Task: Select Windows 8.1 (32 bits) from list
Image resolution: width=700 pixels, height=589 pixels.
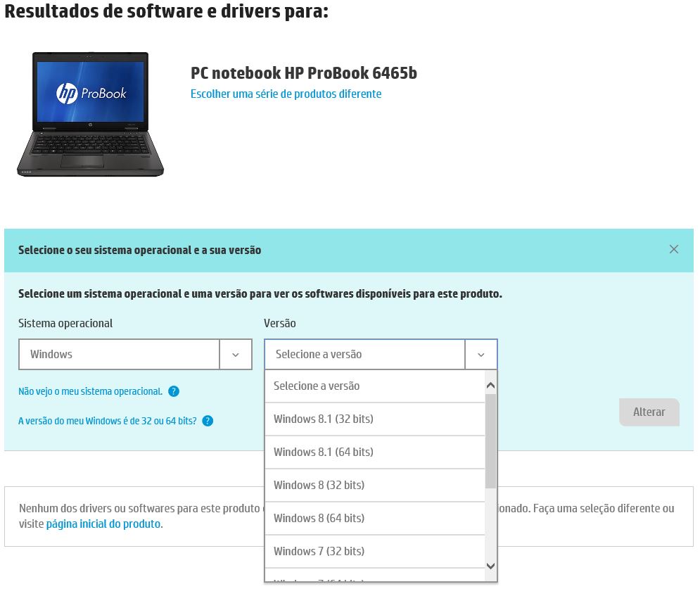Action: 375,419
